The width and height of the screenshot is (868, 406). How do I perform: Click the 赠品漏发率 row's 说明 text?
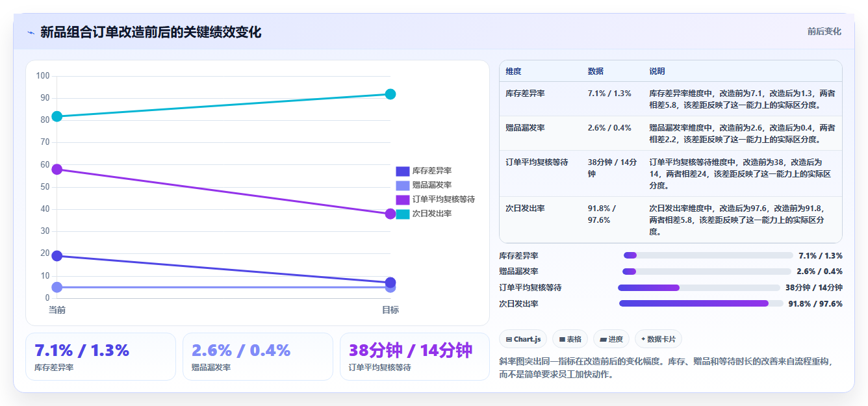(x=742, y=134)
